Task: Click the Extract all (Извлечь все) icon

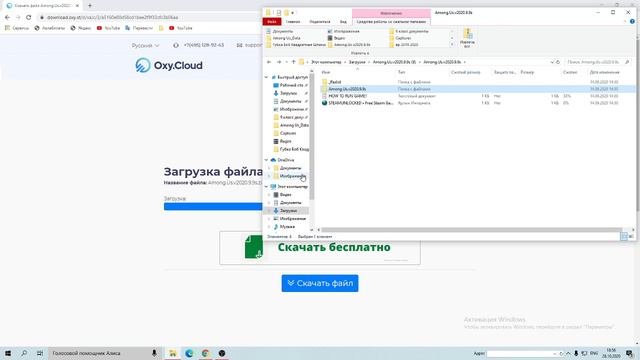Action: click(x=467, y=38)
